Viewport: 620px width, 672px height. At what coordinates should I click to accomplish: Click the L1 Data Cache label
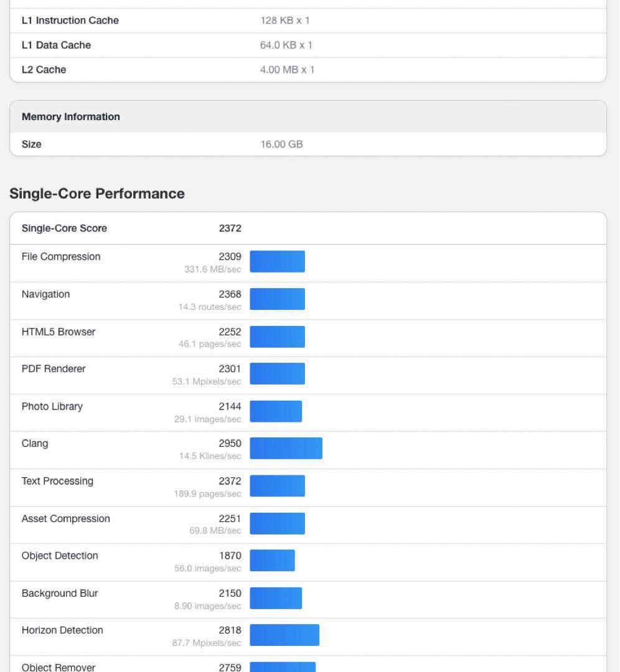click(56, 45)
